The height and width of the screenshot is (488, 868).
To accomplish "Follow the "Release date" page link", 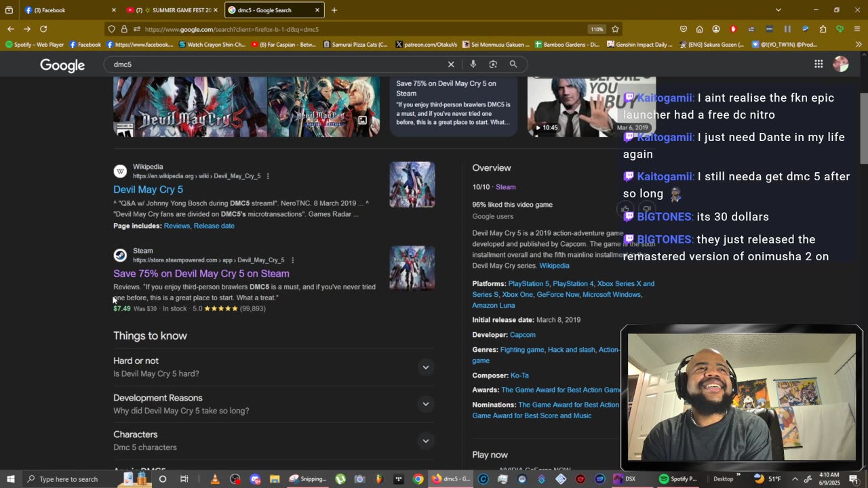I will 214,226.
